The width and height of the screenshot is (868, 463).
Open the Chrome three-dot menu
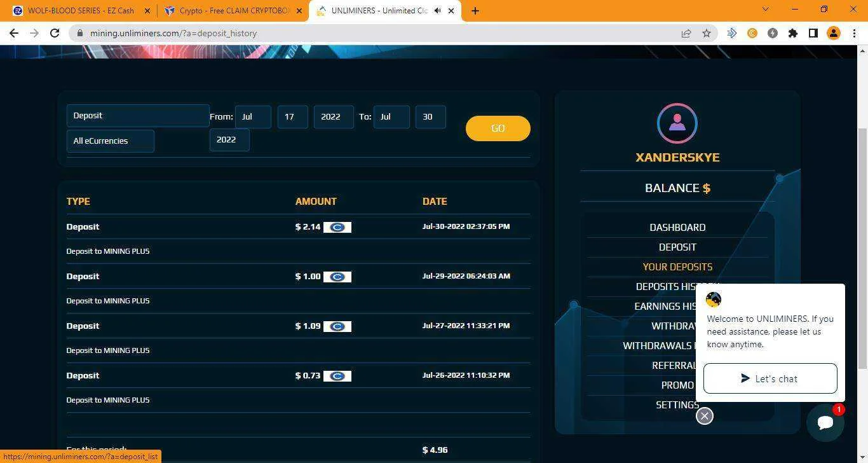(x=853, y=33)
